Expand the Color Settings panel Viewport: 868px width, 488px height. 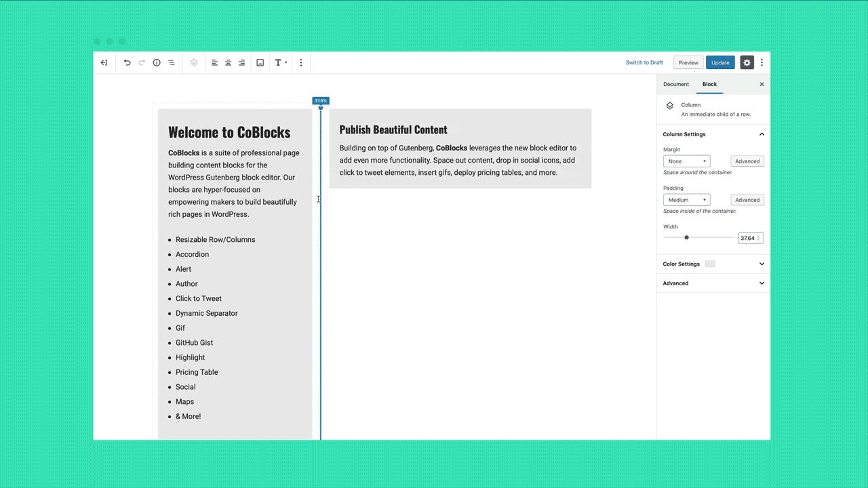point(713,264)
